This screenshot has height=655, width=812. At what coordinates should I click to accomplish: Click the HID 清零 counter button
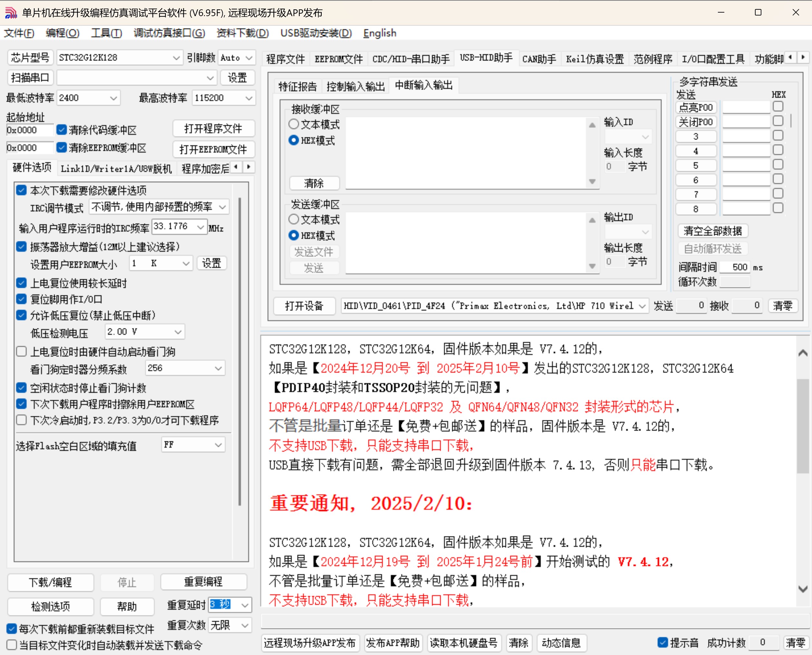click(x=783, y=306)
